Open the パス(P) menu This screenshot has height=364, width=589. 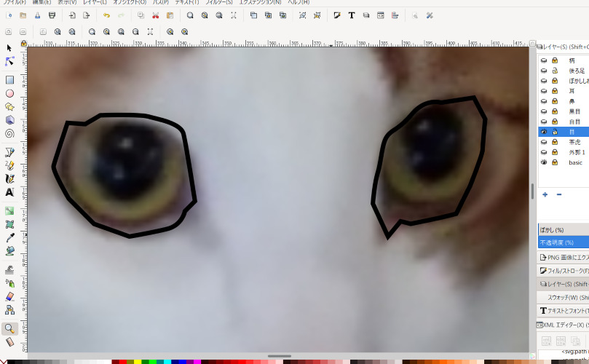161,2
